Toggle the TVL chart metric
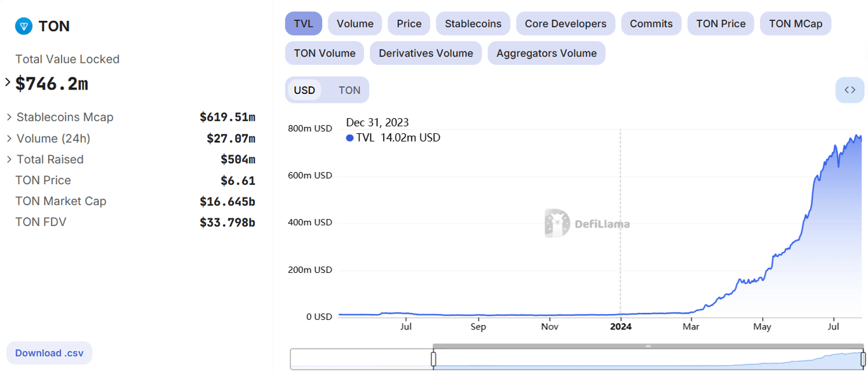This screenshot has height=372, width=868. (x=304, y=23)
